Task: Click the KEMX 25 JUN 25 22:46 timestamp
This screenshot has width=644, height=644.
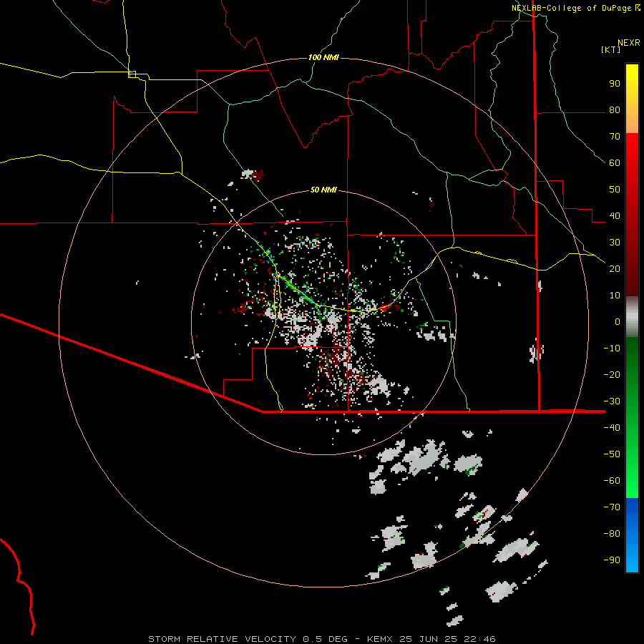Action: tap(431, 639)
